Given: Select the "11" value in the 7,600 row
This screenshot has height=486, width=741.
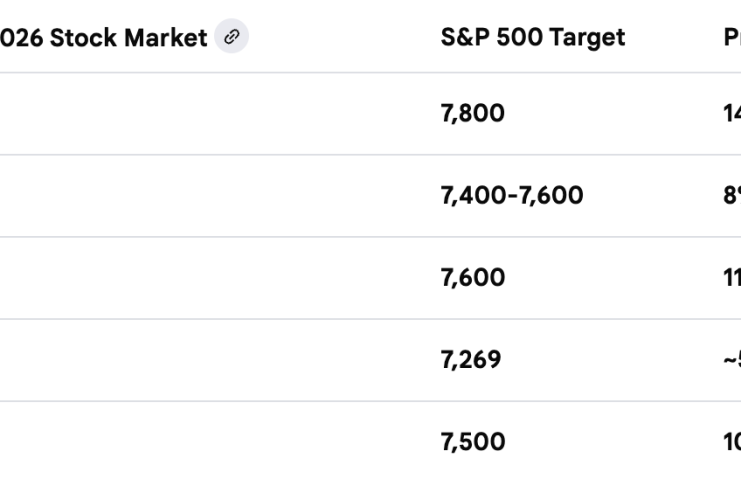Looking at the screenshot, I should pyautogui.click(x=731, y=278).
